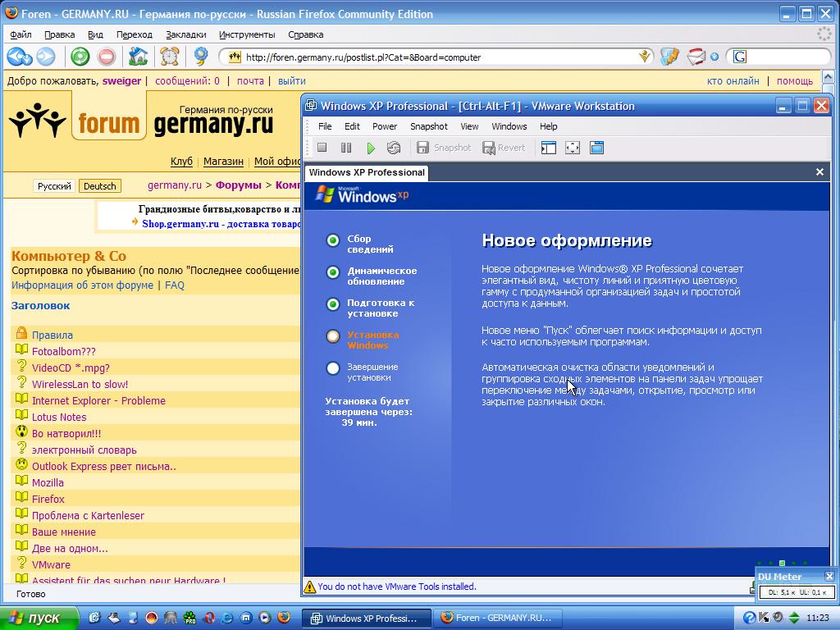Stop page loading with the red Stop icon

click(x=107, y=57)
